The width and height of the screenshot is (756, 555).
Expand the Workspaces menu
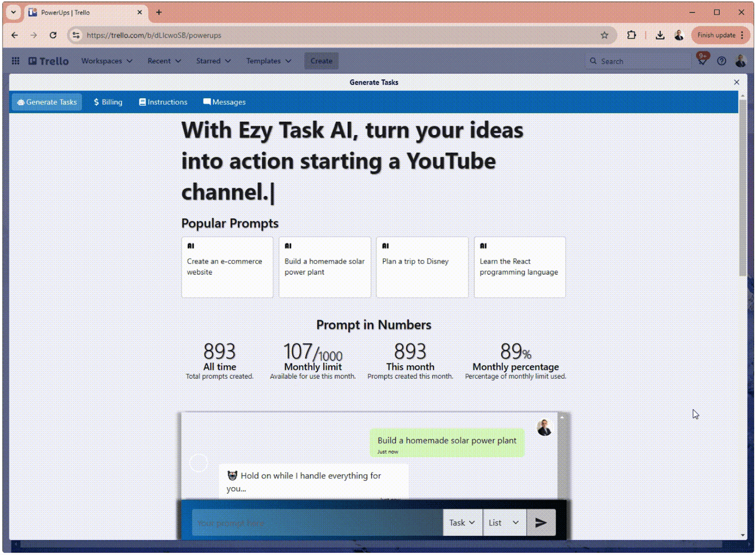tap(107, 61)
